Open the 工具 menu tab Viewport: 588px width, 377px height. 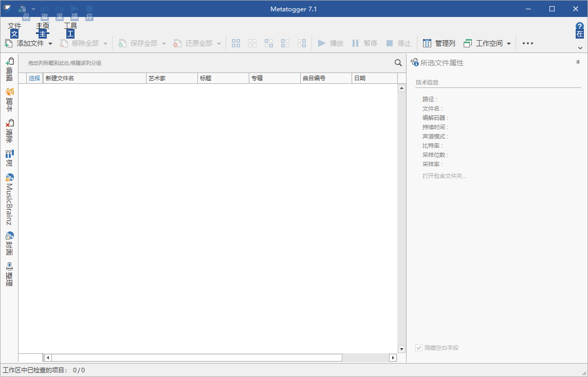(x=70, y=26)
